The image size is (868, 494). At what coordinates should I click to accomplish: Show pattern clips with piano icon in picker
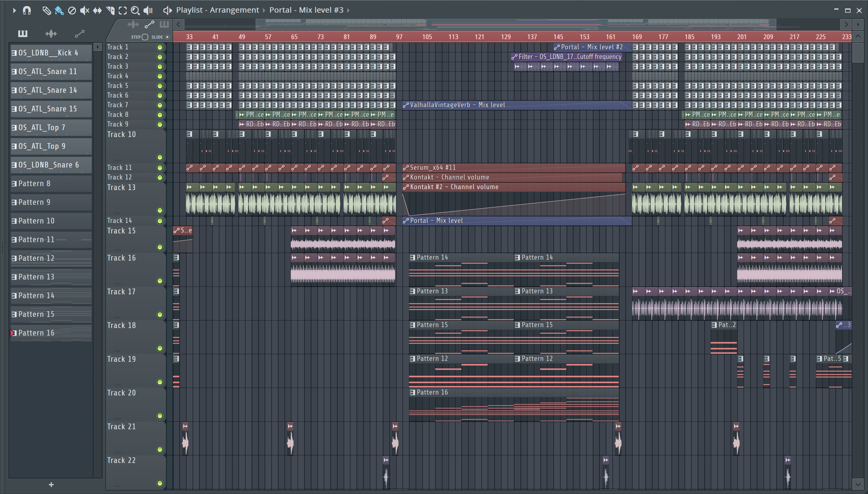point(23,33)
